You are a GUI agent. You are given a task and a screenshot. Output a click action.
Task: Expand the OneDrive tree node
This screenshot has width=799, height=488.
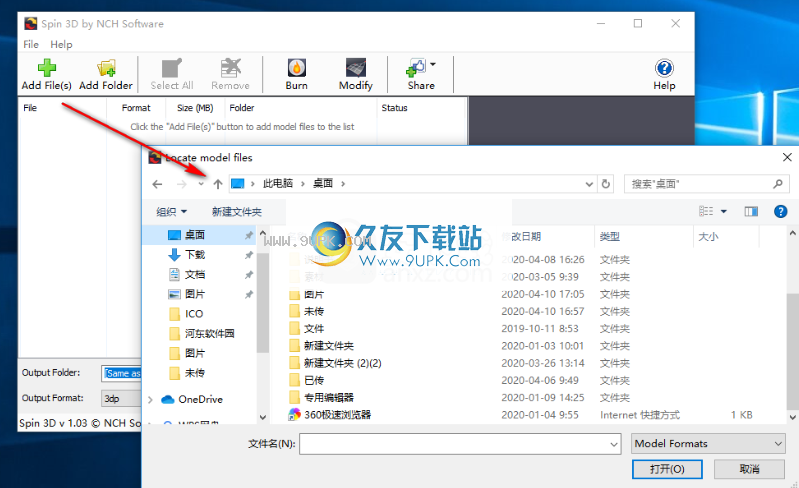(x=150, y=400)
